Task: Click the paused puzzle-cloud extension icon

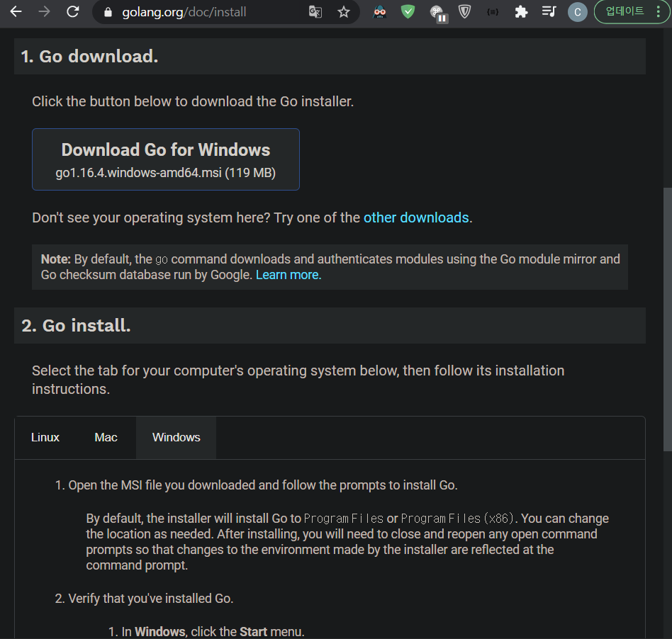Action: pyautogui.click(x=438, y=13)
